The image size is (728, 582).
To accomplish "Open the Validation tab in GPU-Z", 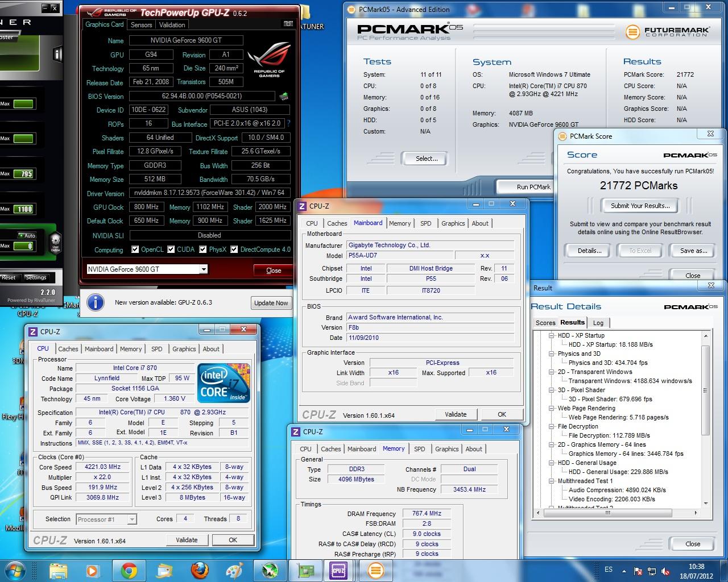I will pyautogui.click(x=172, y=25).
